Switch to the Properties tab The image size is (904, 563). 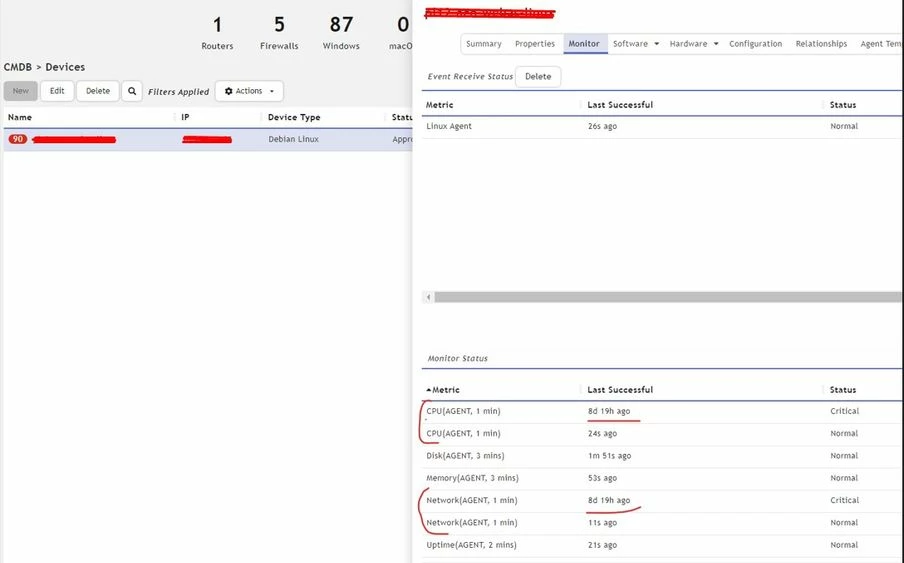[535, 44]
